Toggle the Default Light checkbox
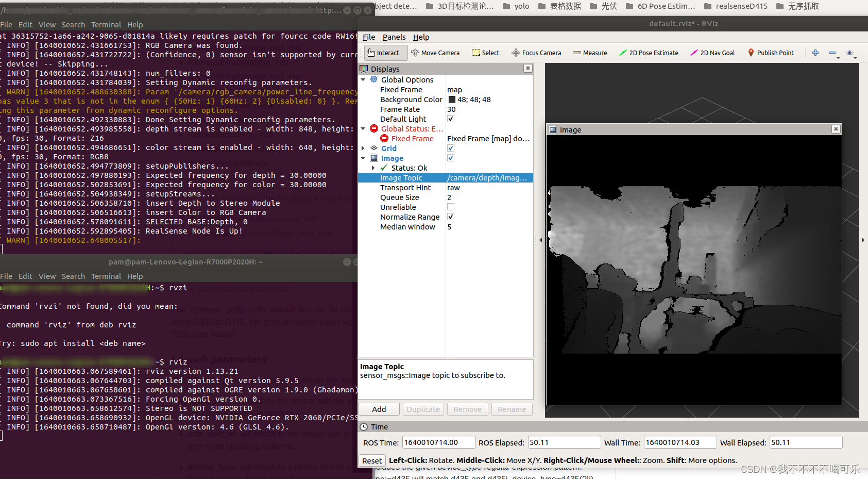This screenshot has width=868, height=479. point(451,119)
